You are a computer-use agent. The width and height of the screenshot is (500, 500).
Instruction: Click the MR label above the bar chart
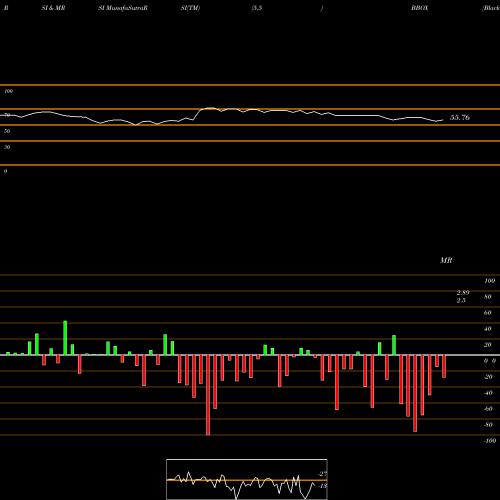[446, 261]
